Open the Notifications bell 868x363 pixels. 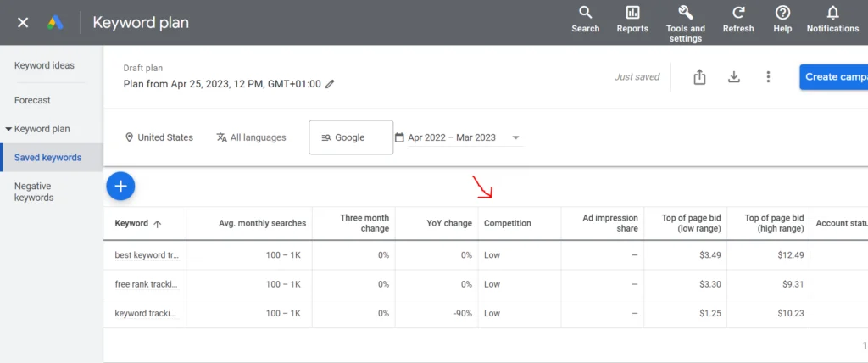[x=832, y=13]
